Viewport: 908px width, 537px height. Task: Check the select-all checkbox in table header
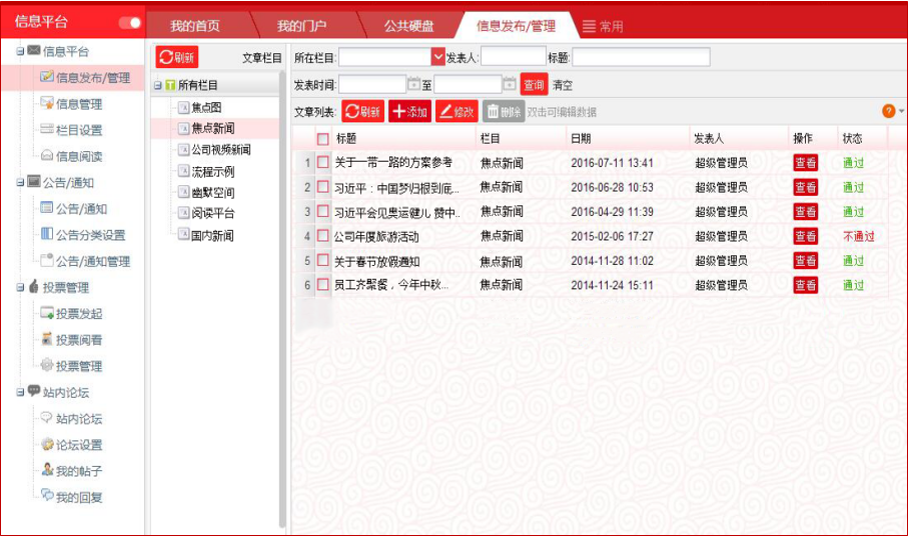[x=323, y=139]
